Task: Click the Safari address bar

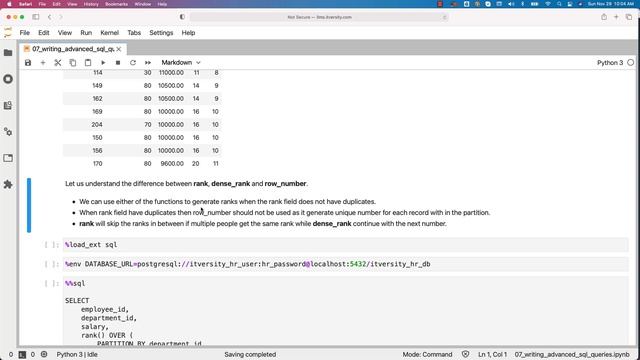Action: (x=319, y=17)
